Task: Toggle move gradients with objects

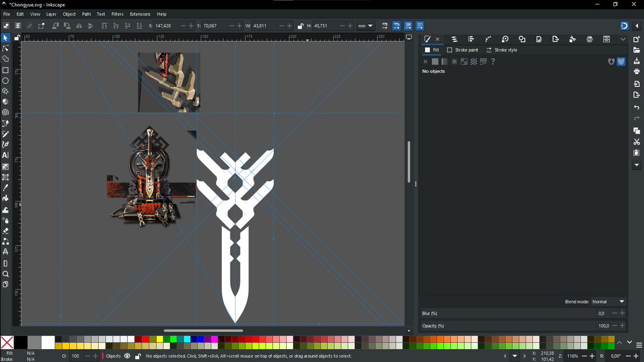Action: [408, 26]
